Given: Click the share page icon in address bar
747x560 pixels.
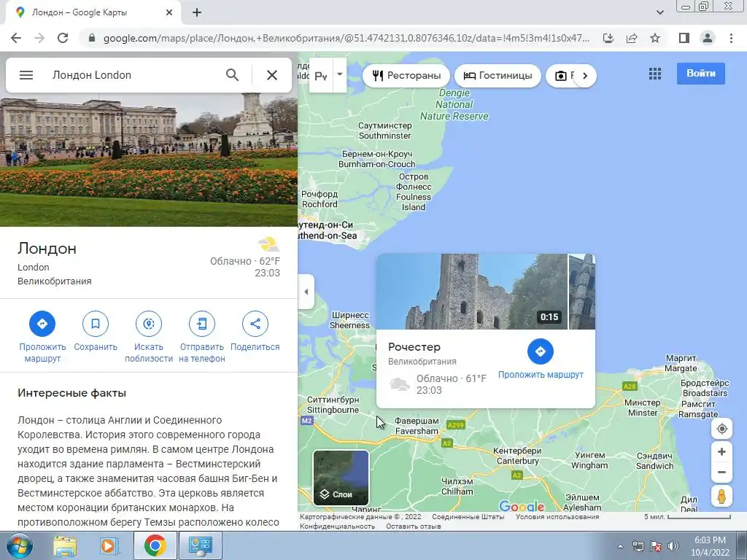Looking at the screenshot, I should [x=632, y=38].
